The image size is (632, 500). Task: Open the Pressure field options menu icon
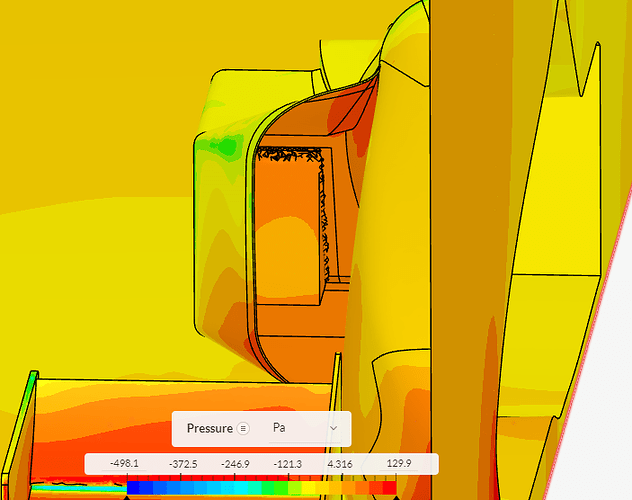click(x=243, y=428)
